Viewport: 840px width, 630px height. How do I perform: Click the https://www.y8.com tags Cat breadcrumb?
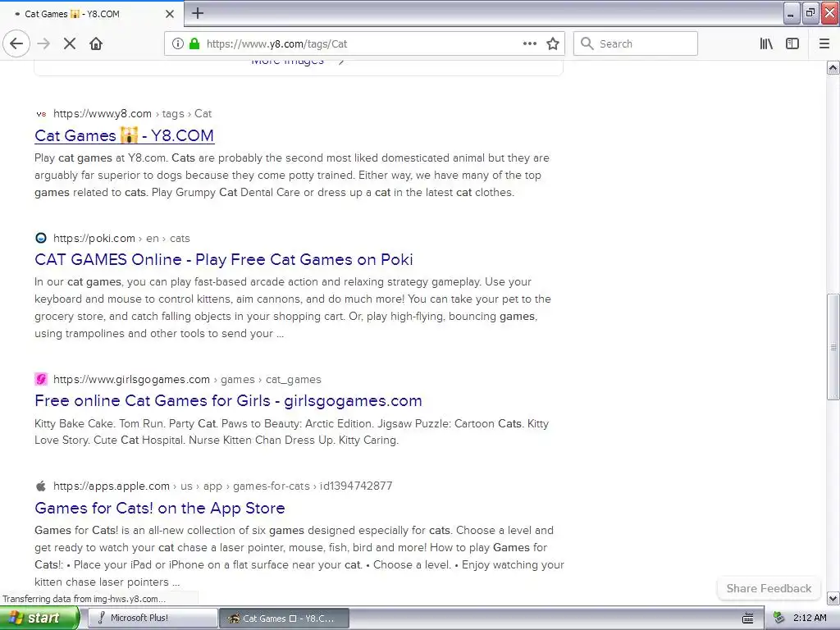coord(132,113)
